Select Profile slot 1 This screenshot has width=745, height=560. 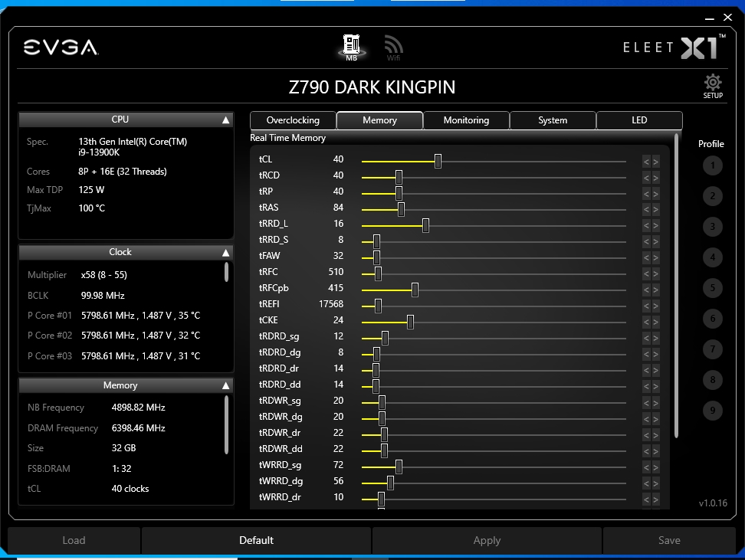click(712, 165)
